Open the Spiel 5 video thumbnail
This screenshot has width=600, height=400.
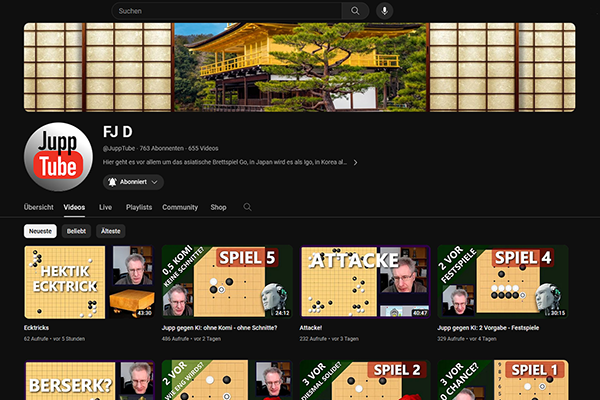[227, 282]
